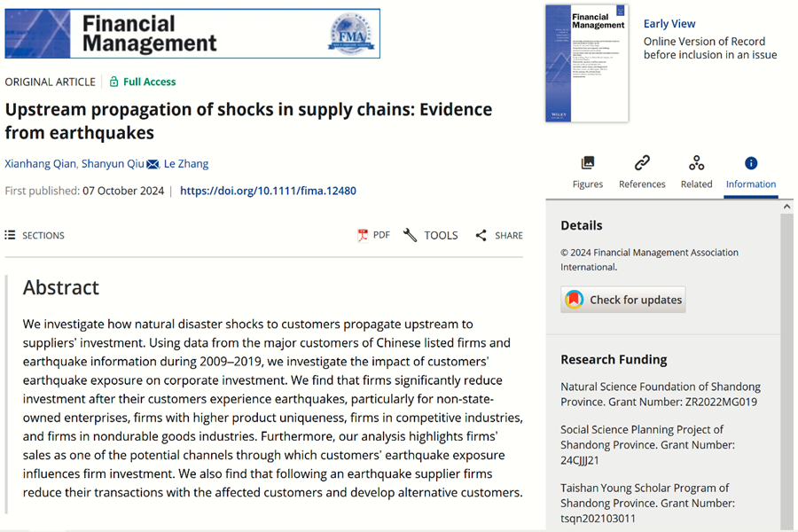Click the Check for updates button
798x532 pixels.
(x=623, y=300)
